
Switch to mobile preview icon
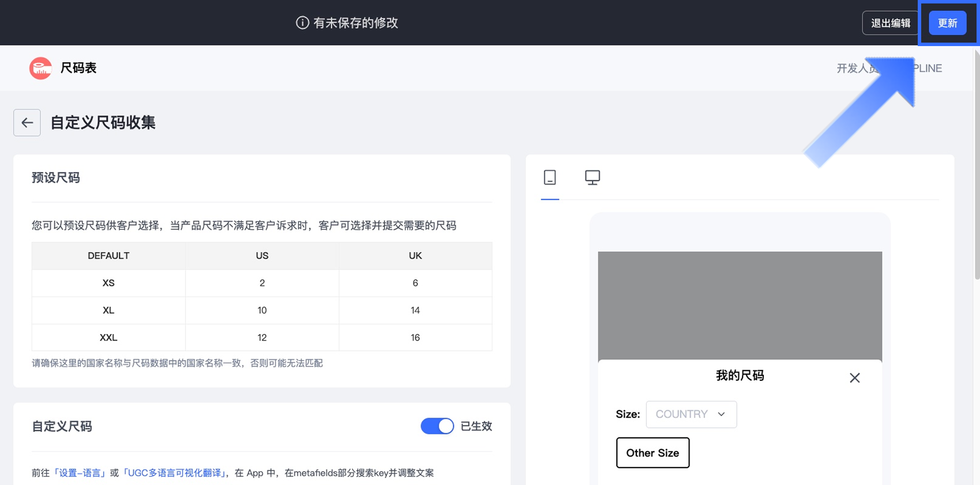pyautogui.click(x=550, y=177)
